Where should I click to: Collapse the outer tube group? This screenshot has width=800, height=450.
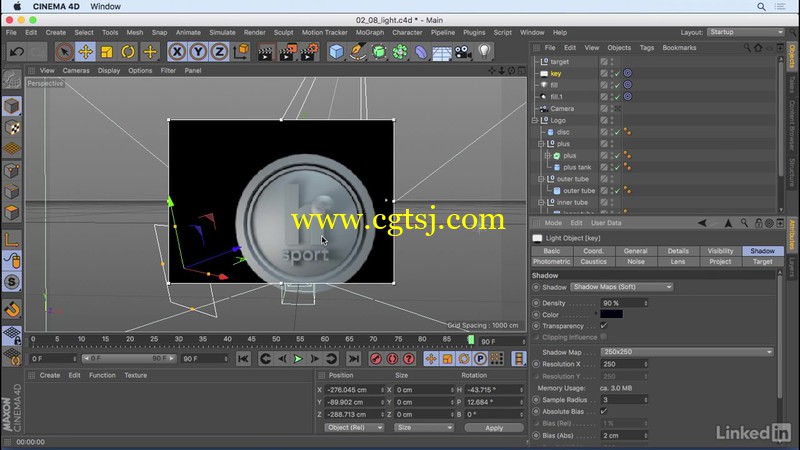541,179
